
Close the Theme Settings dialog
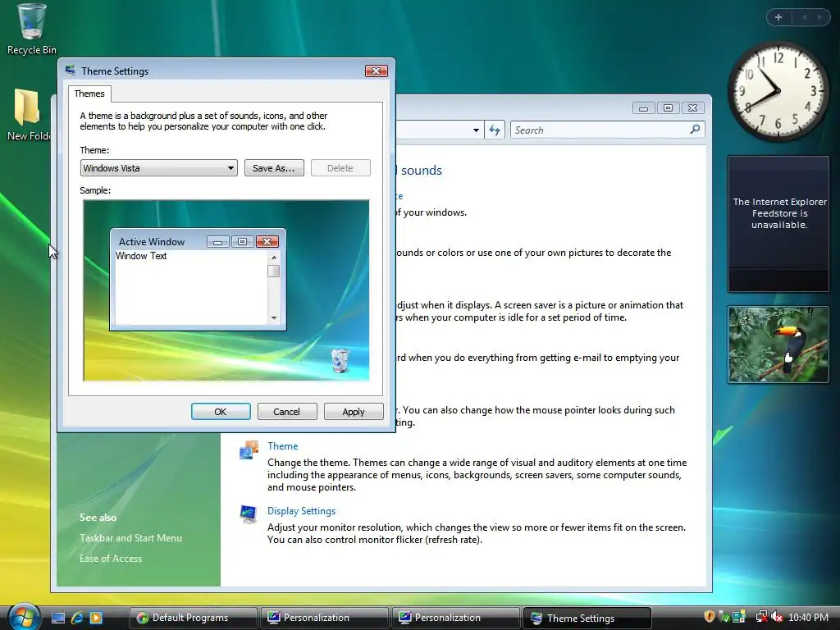tap(376, 71)
